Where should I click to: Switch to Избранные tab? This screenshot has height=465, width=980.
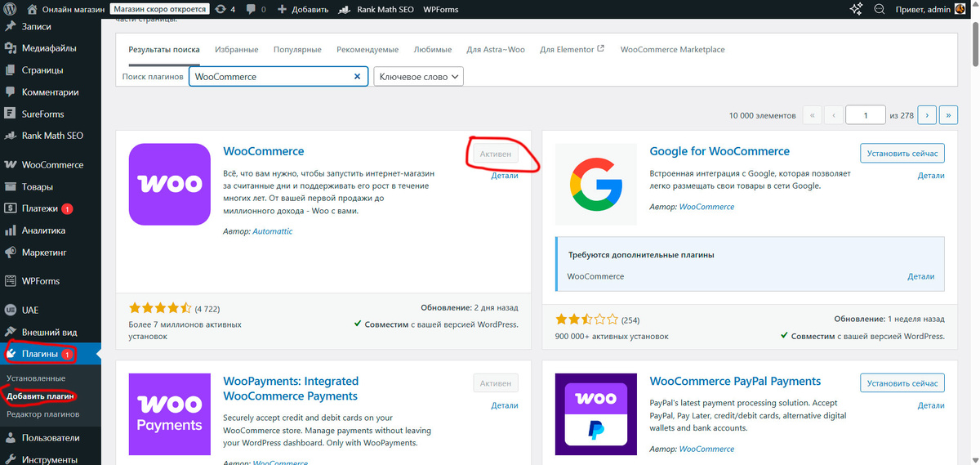click(237, 50)
